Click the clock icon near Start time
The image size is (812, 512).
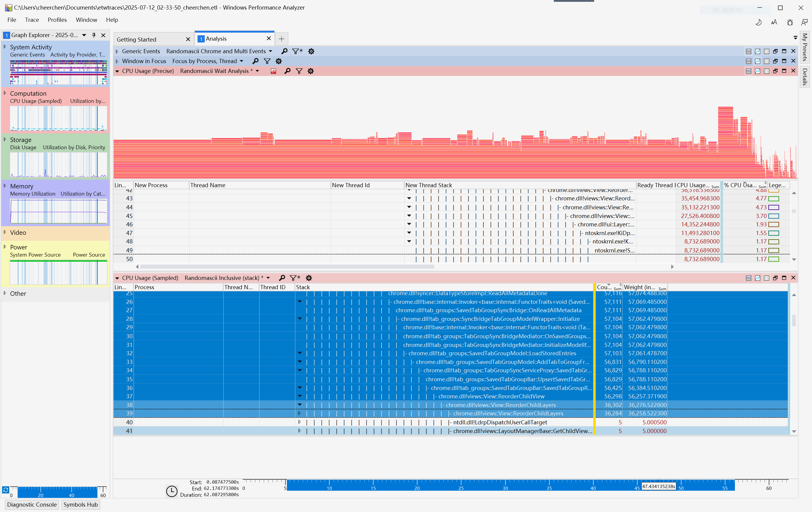click(x=172, y=491)
